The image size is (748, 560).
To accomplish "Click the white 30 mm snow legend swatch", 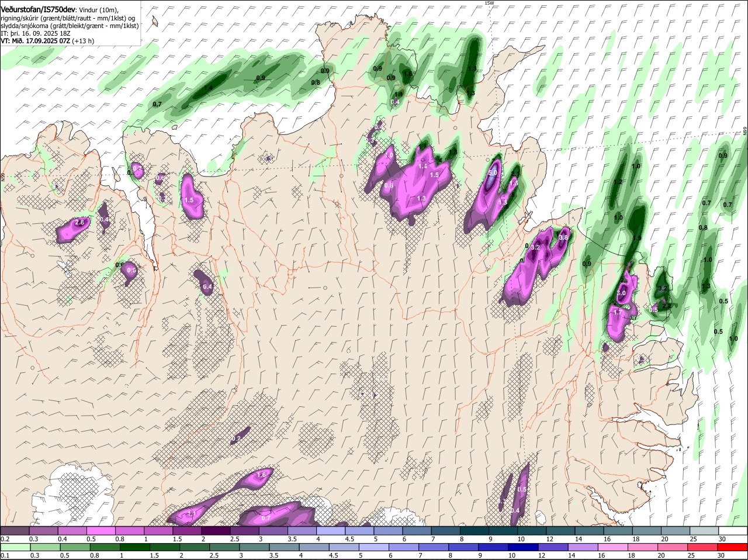I will click(x=733, y=531).
